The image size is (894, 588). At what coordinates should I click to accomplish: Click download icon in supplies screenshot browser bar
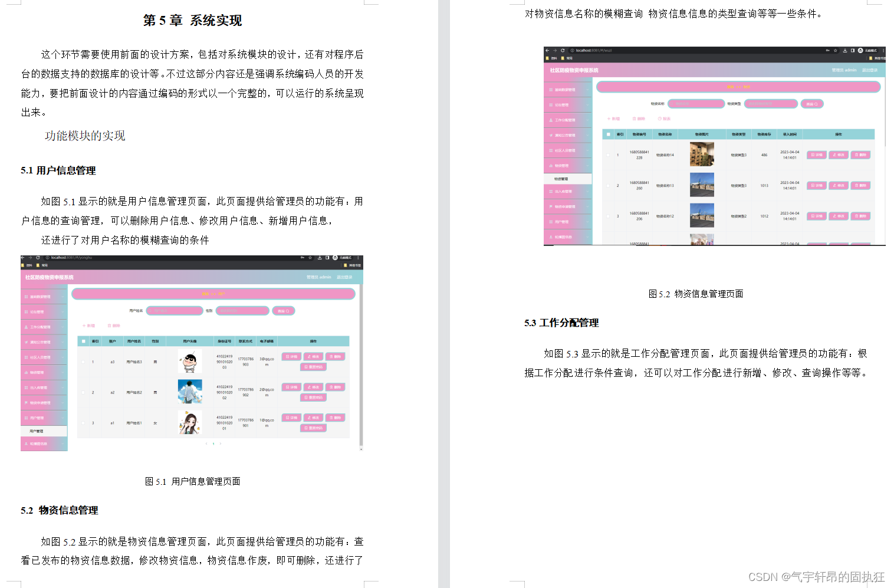(844, 50)
